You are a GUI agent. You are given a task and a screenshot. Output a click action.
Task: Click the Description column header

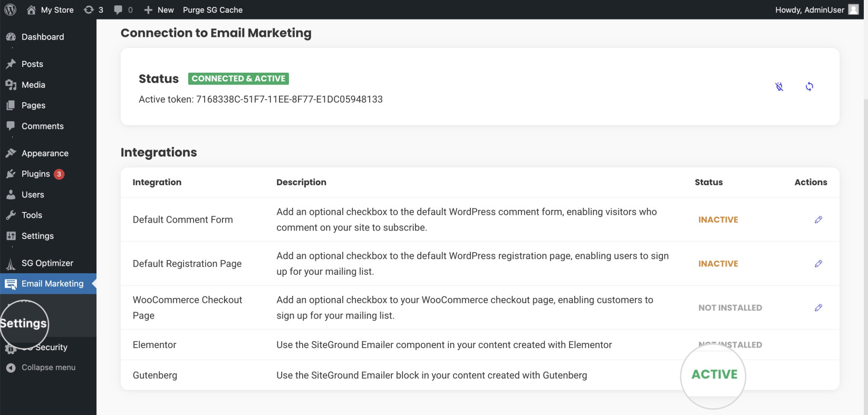pos(302,182)
